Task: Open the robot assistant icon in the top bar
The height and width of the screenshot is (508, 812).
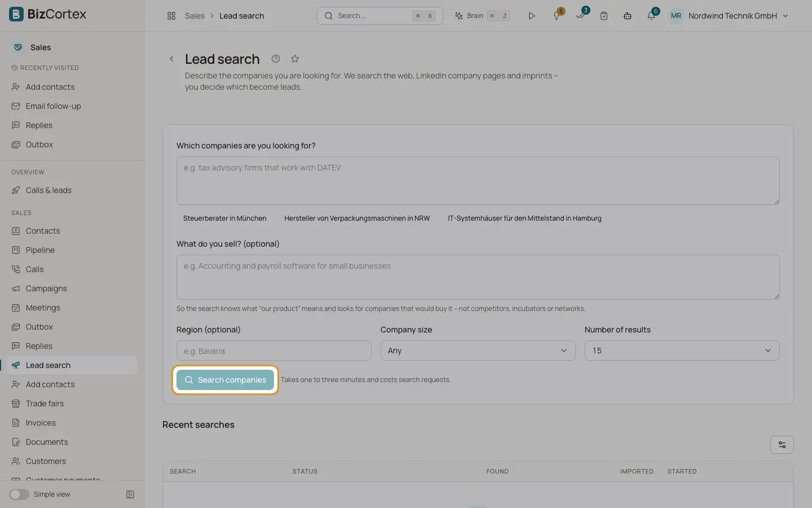Action: tap(628, 16)
